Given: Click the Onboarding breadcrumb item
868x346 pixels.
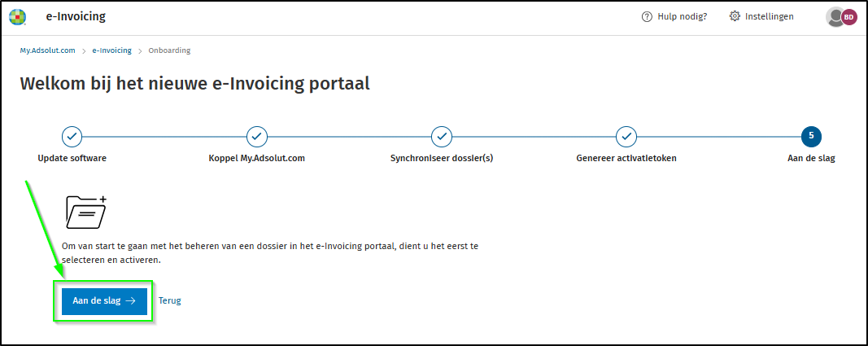Looking at the screenshot, I should (169, 50).
